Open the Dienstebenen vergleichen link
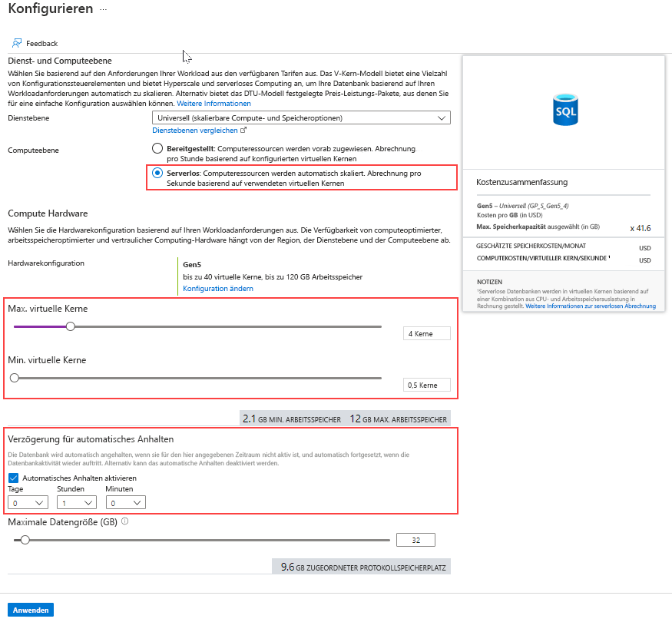 pyautogui.click(x=195, y=131)
